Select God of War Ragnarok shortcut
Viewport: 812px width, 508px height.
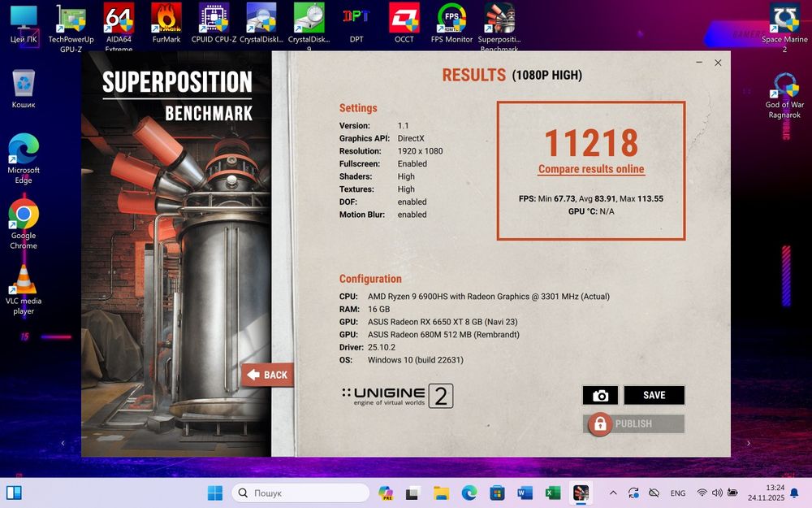tap(784, 96)
